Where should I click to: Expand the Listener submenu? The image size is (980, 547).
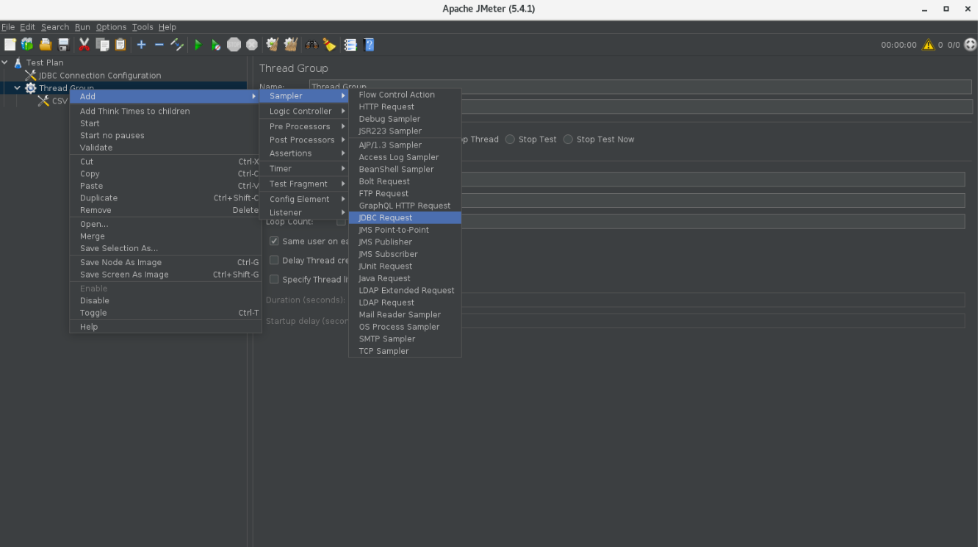click(x=303, y=212)
